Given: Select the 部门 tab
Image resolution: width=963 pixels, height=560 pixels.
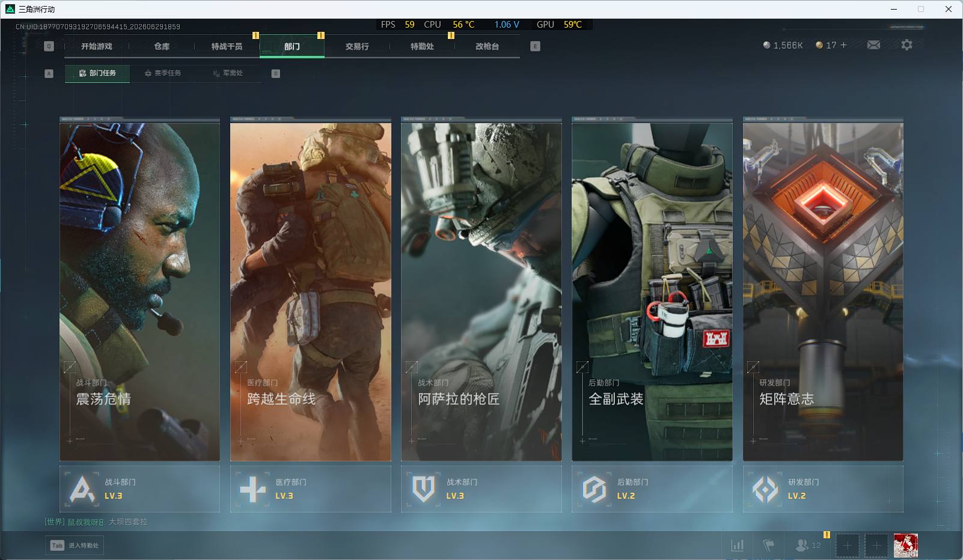Looking at the screenshot, I should point(292,46).
